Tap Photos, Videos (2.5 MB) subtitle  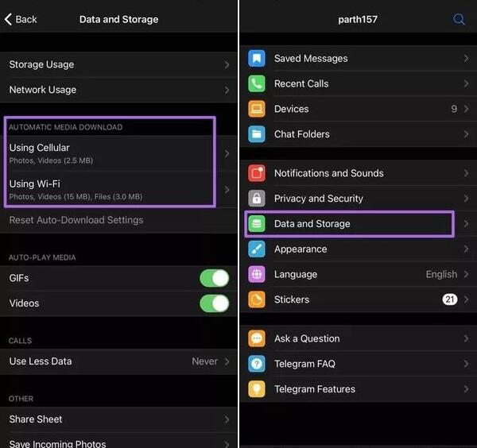(x=51, y=160)
